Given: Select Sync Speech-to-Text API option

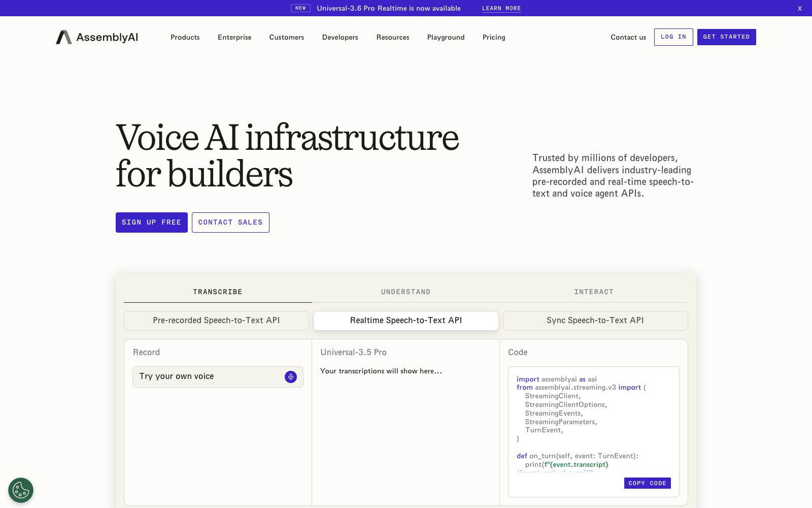Looking at the screenshot, I should point(595,321).
